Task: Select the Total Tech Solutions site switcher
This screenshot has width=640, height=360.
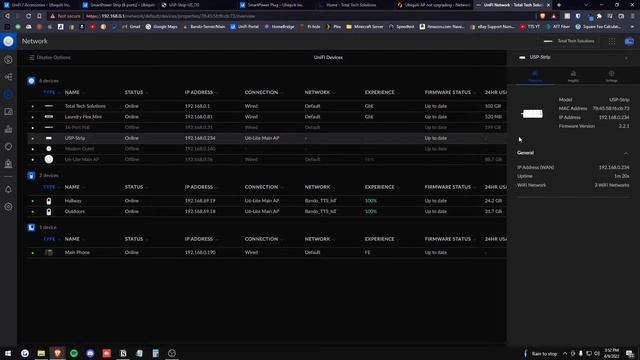Action: pyautogui.click(x=569, y=41)
